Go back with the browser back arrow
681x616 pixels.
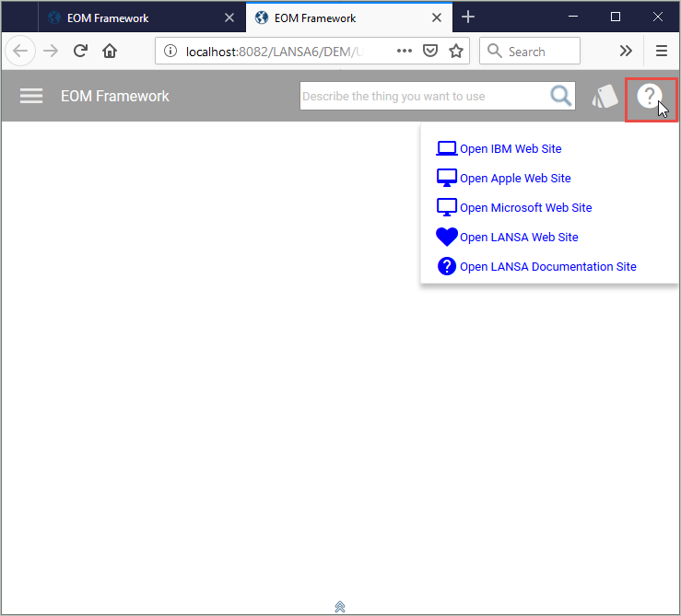(x=20, y=52)
